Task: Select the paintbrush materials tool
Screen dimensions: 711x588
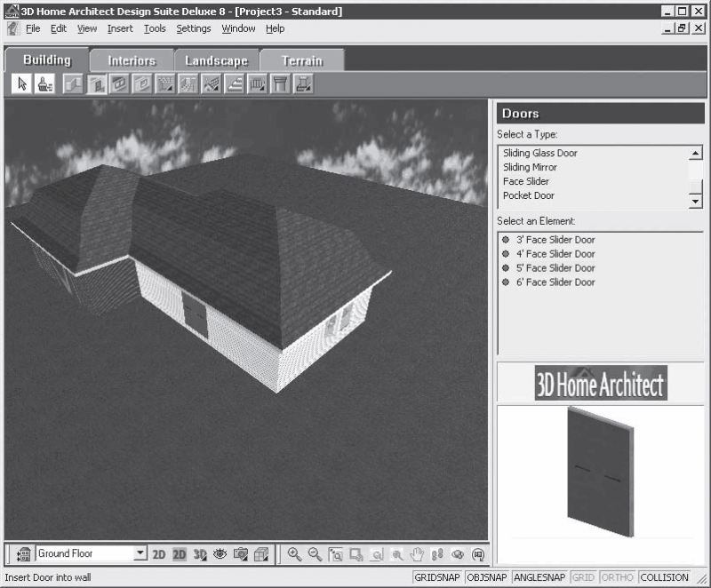Action: point(45,84)
